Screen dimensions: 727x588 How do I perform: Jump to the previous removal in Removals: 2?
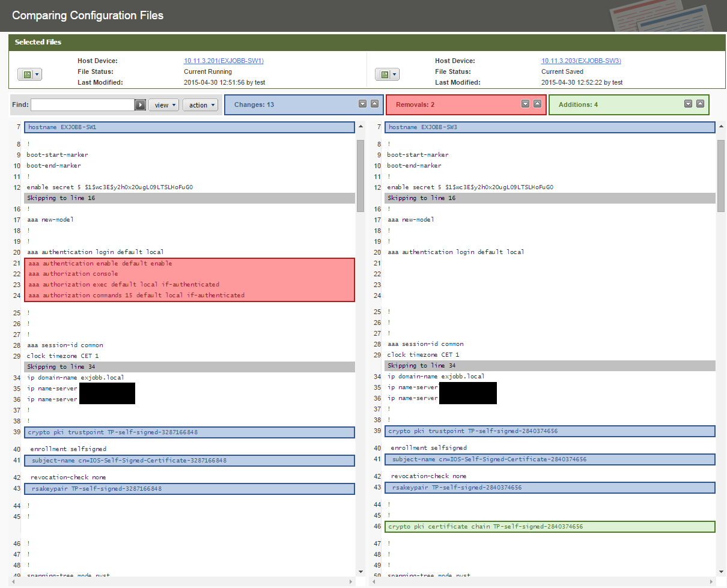tap(538, 104)
